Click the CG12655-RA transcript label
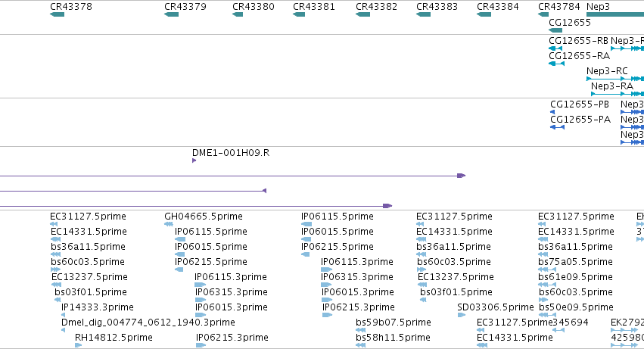Viewport: 644px width, 349px height. 579,55
